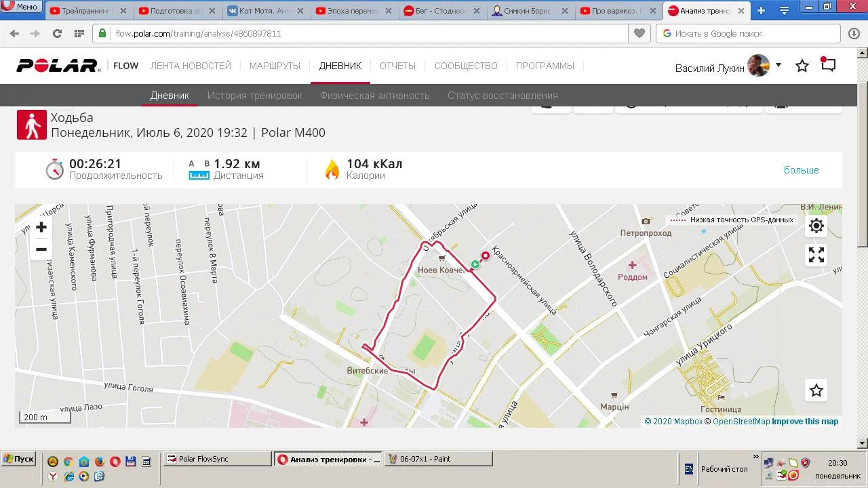The height and width of the screenshot is (488, 868).
Task: Select the Дневник sub-tab
Action: [x=170, y=96]
